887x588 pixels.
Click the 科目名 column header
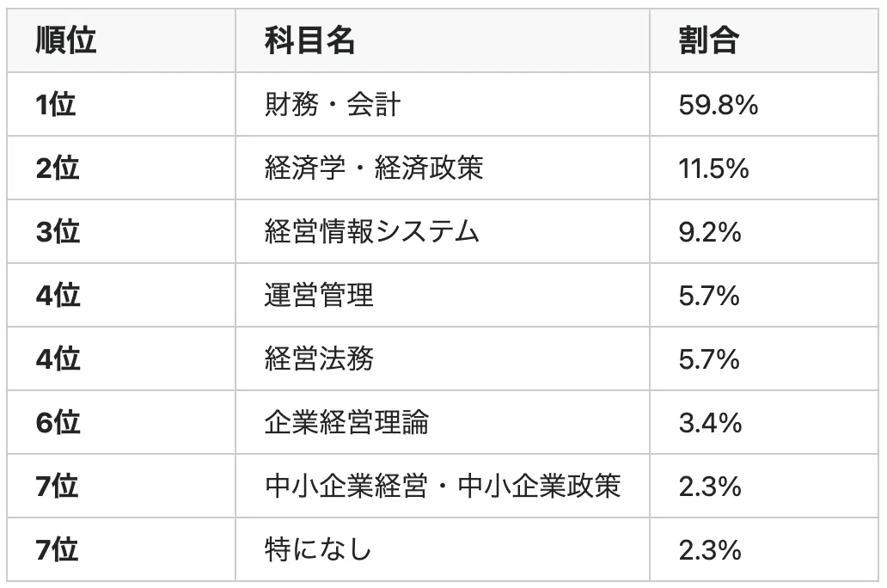443,40
